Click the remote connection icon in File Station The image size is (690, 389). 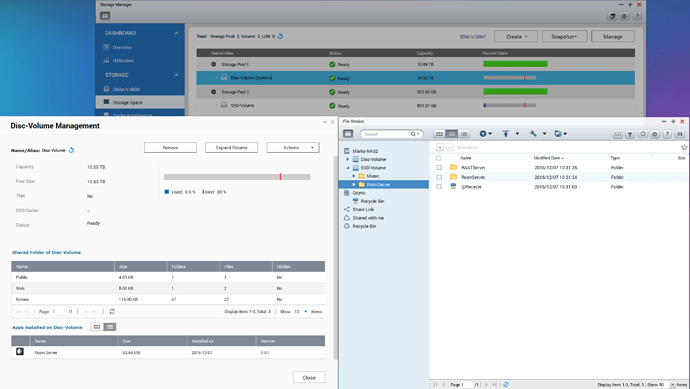tap(558, 134)
